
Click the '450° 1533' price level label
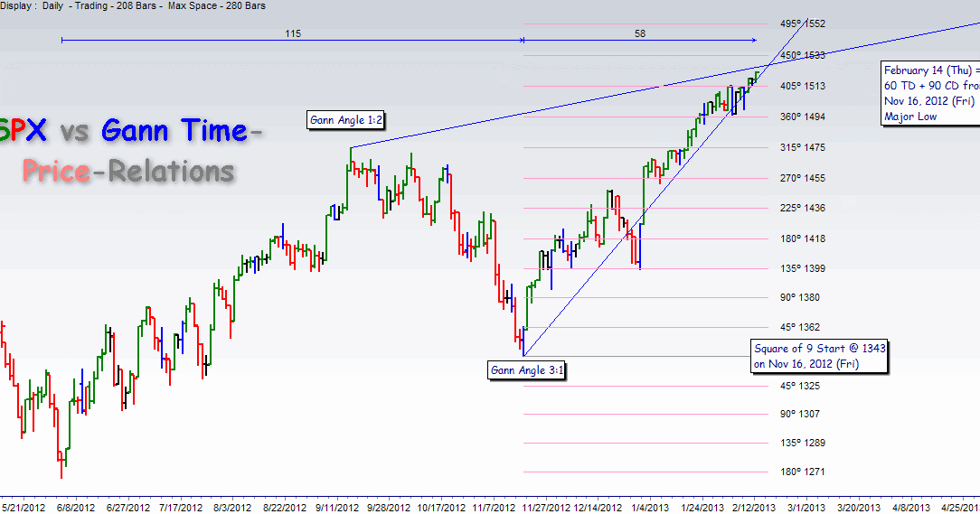pos(803,55)
